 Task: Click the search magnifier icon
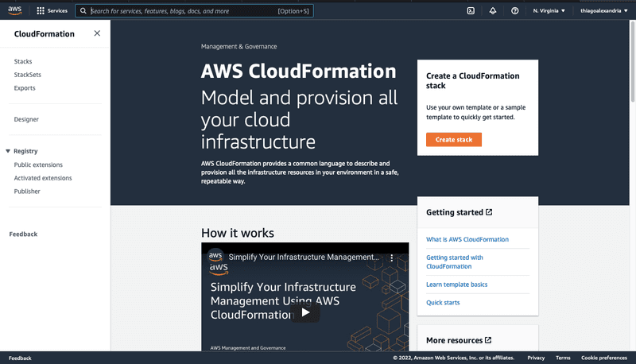tap(83, 11)
